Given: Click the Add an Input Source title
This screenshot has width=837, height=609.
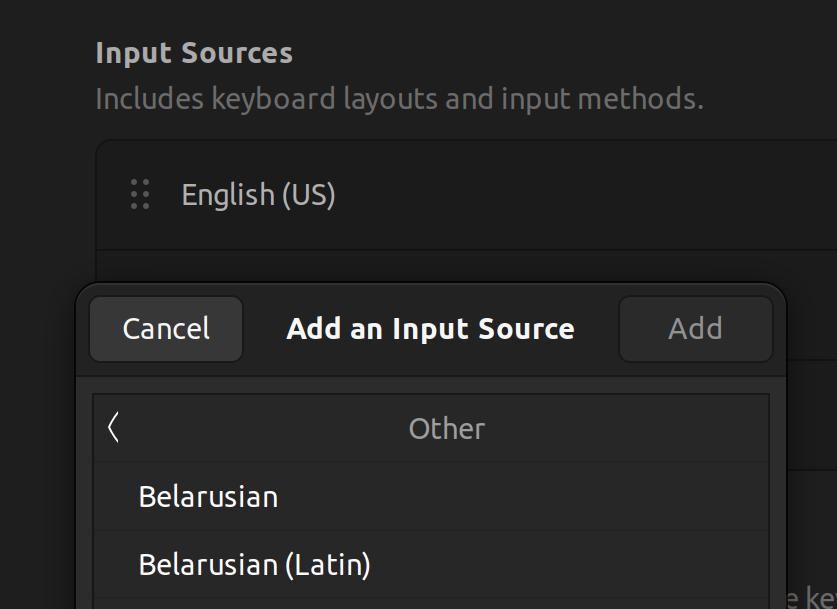Looking at the screenshot, I should pyautogui.click(x=430, y=329).
